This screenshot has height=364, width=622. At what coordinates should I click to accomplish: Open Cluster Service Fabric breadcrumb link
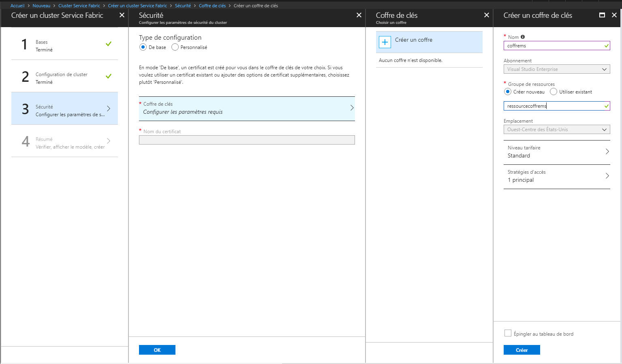[79, 6]
